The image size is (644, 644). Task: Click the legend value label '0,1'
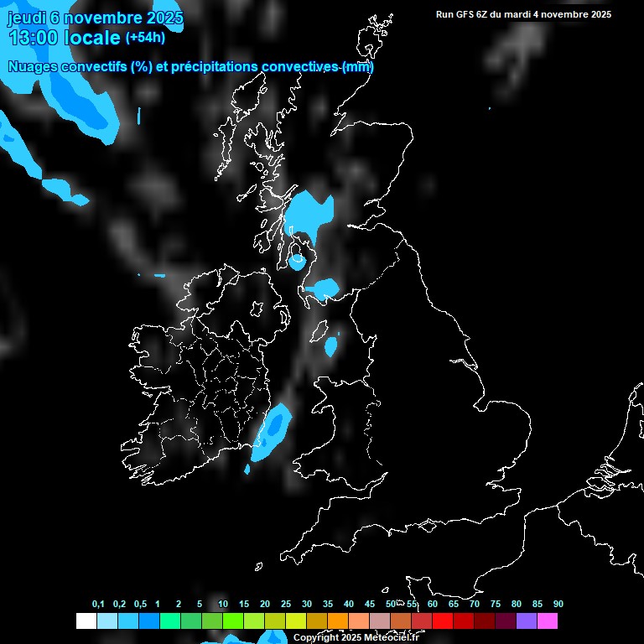[98, 604]
